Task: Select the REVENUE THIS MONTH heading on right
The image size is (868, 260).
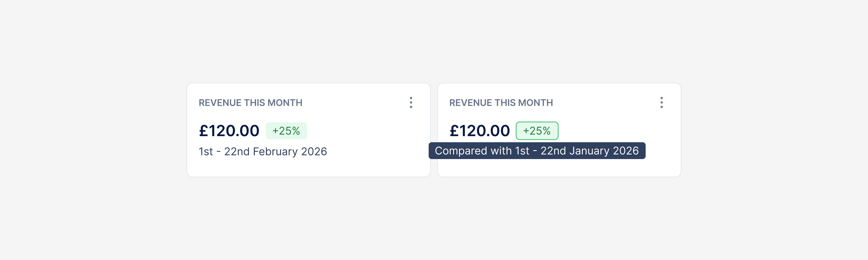Action: point(501,102)
